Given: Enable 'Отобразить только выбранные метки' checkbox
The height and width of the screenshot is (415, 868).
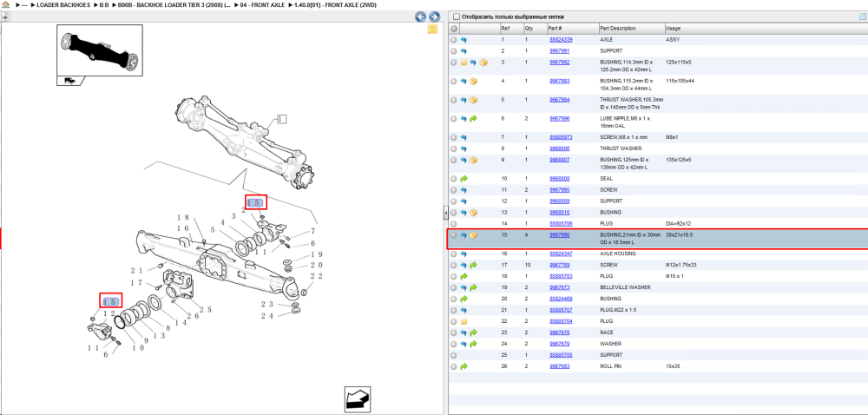Looking at the screenshot, I should 457,16.
